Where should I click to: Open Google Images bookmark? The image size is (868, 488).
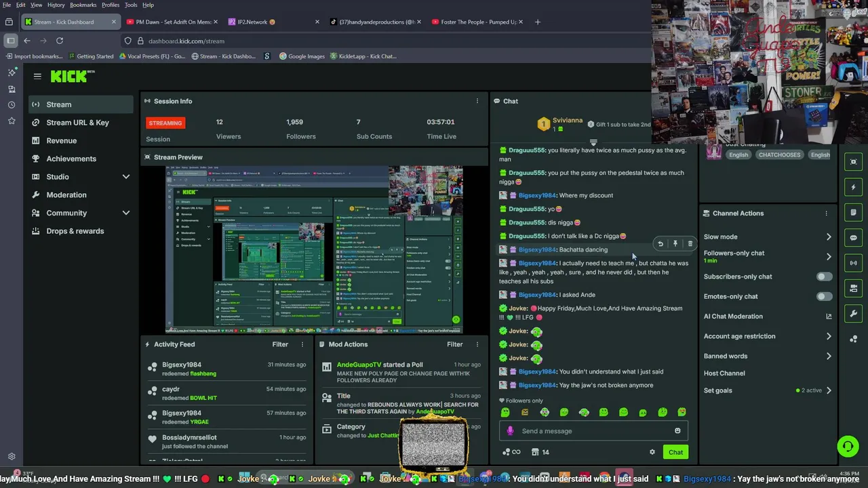(302, 56)
